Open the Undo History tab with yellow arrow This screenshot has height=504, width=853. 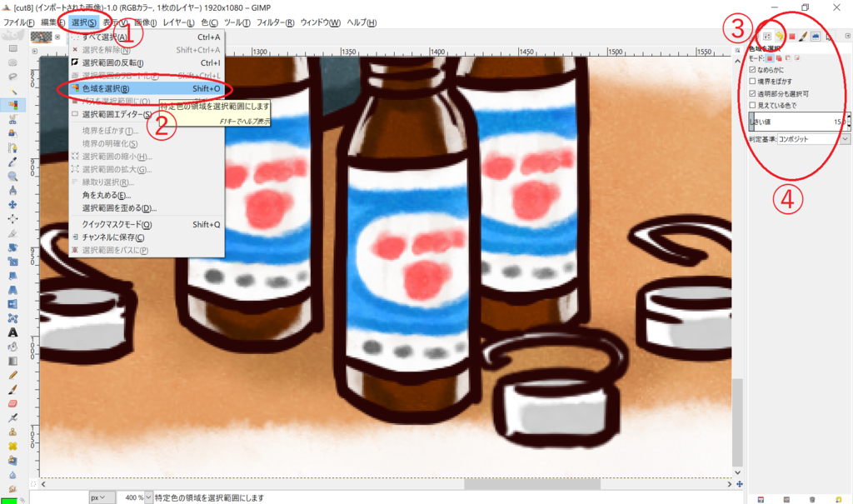[x=779, y=36]
